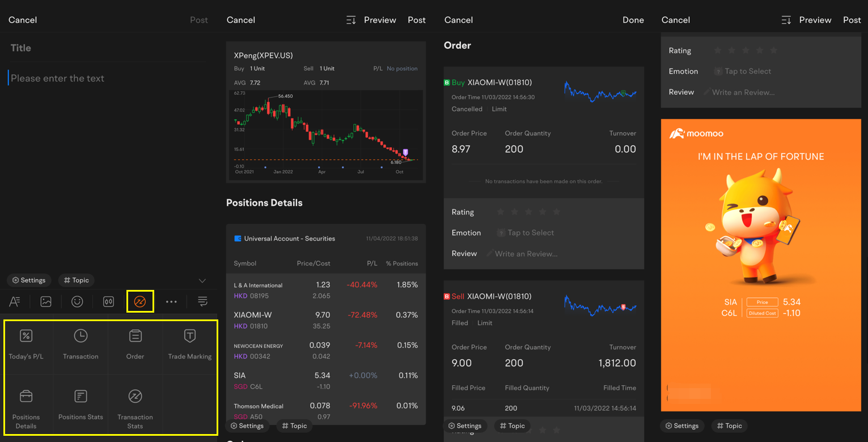Choose the Order option in the trade grid
The height and width of the screenshot is (442, 868).
[x=135, y=345]
